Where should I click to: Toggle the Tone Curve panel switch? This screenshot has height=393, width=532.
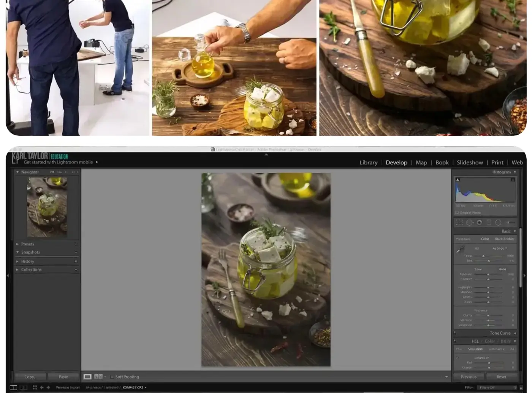pyautogui.click(x=455, y=333)
